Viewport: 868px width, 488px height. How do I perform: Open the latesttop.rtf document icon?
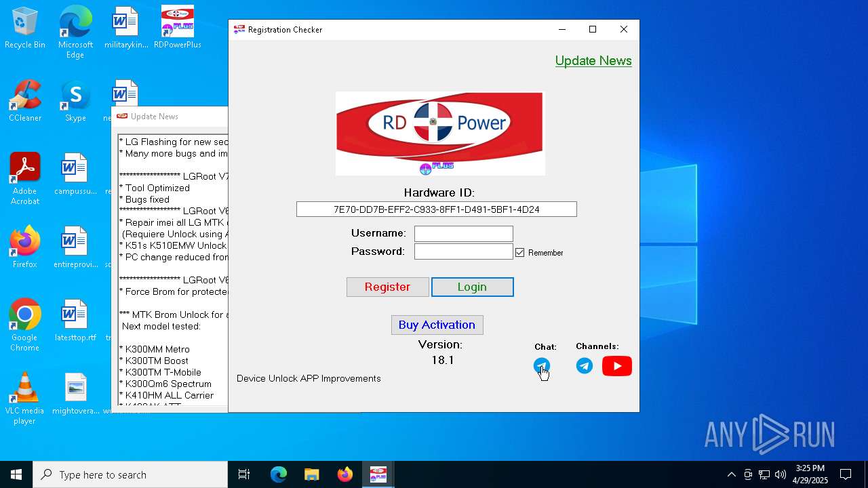[75, 321]
